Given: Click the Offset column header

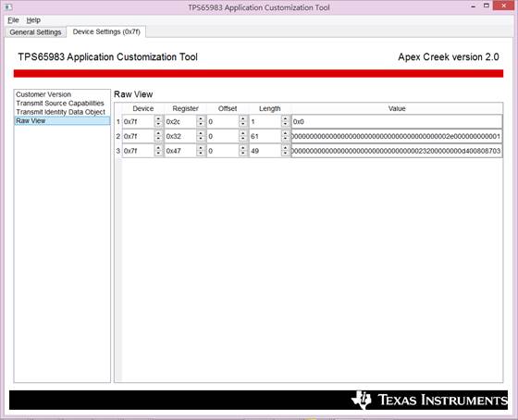Looking at the screenshot, I should click(228, 108).
